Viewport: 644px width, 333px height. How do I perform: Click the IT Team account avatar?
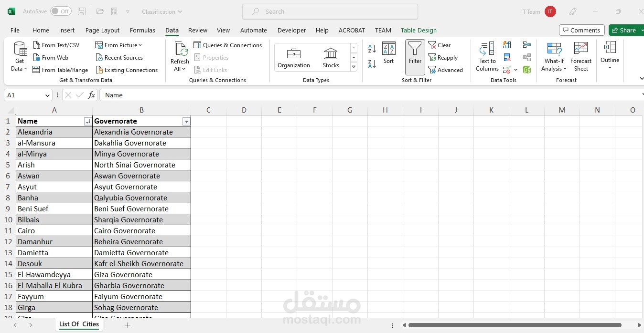tap(550, 11)
